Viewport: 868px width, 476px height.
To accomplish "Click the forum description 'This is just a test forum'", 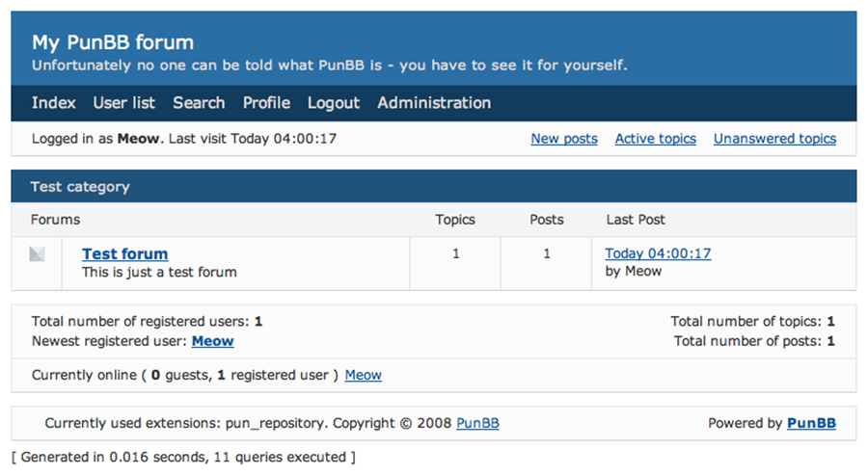I will (x=159, y=272).
